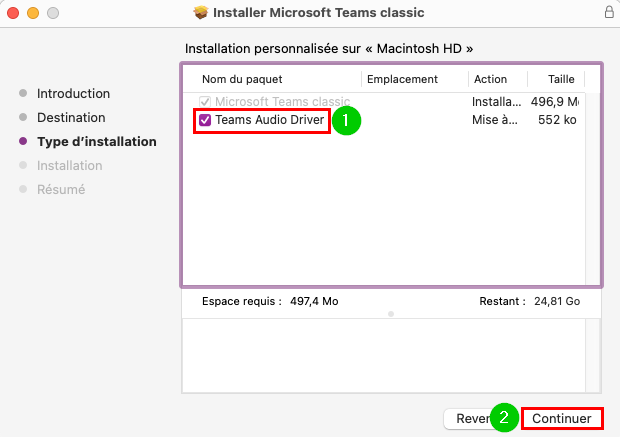
Task: Click the Espace requis 497,4 Mo text
Action: click(x=270, y=301)
